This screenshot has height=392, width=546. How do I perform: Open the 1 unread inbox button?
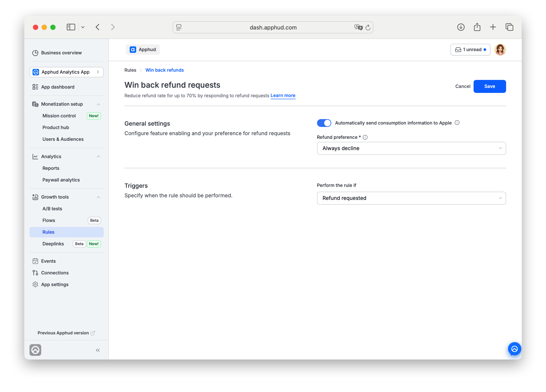470,50
